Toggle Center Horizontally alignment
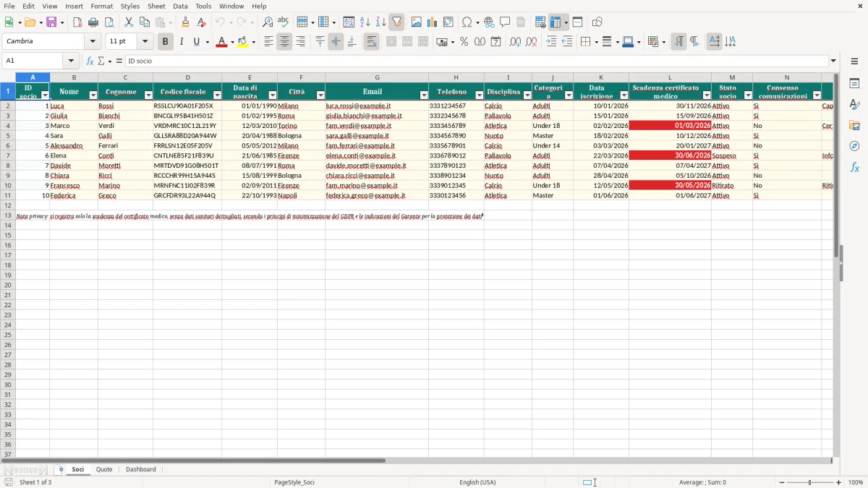 click(284, 42)
